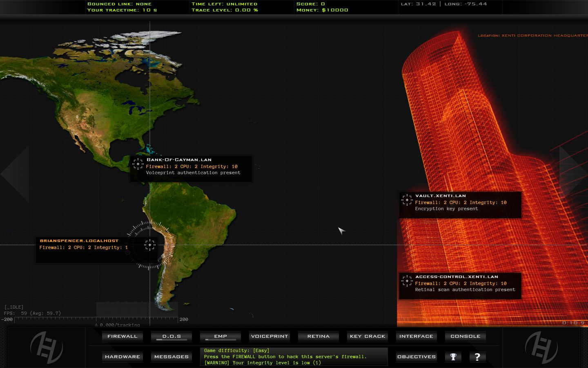Target the access-control.xenti.lan node marker
The image size is (588, 368).
(x=407, y=281)
